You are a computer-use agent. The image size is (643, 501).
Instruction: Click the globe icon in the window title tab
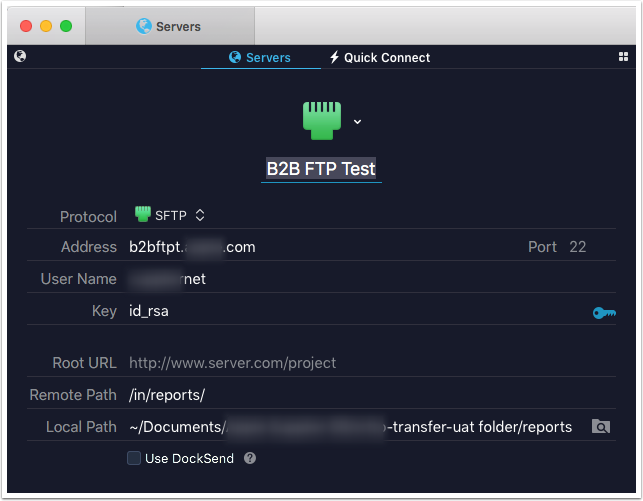(144, 26)
